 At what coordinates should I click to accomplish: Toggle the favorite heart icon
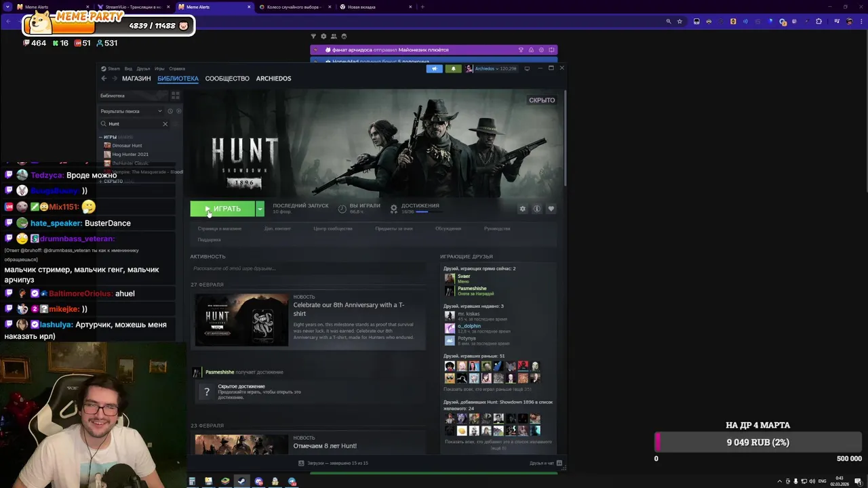pyautogui.click(x=551, y=209)
